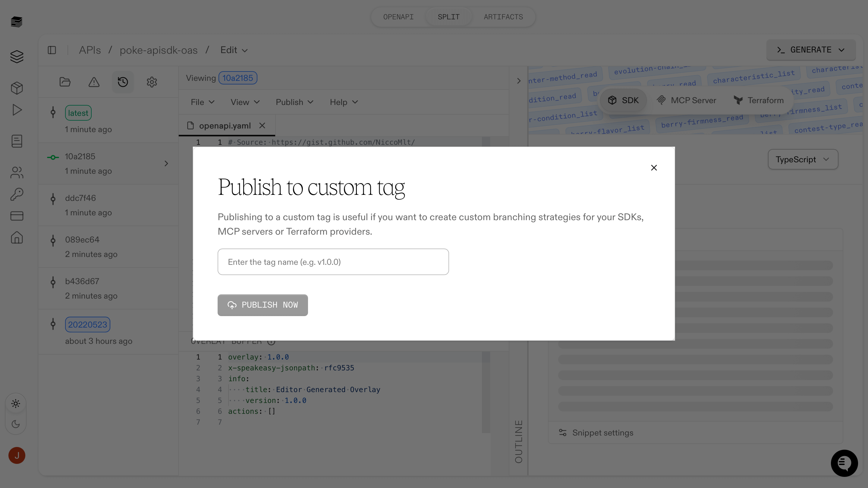Expand the GENERATE dropdown button
Image resolution: width=868 pixels, height=488 pixels.
(810, 50)
